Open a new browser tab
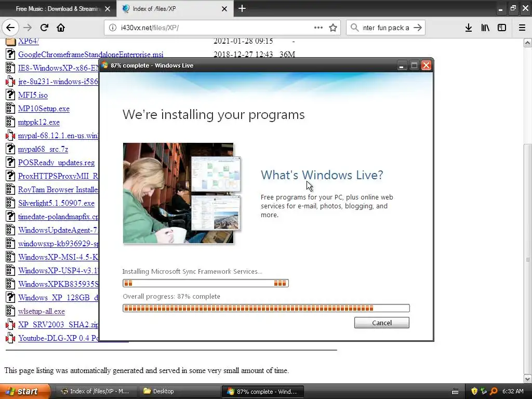 pos(242,8)
